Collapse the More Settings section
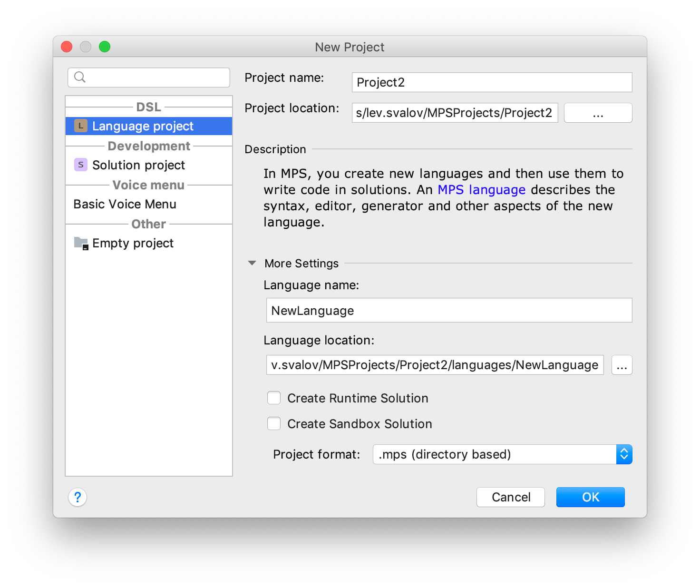The width and height of the screenshot is (700, 588). pos(252,263)
